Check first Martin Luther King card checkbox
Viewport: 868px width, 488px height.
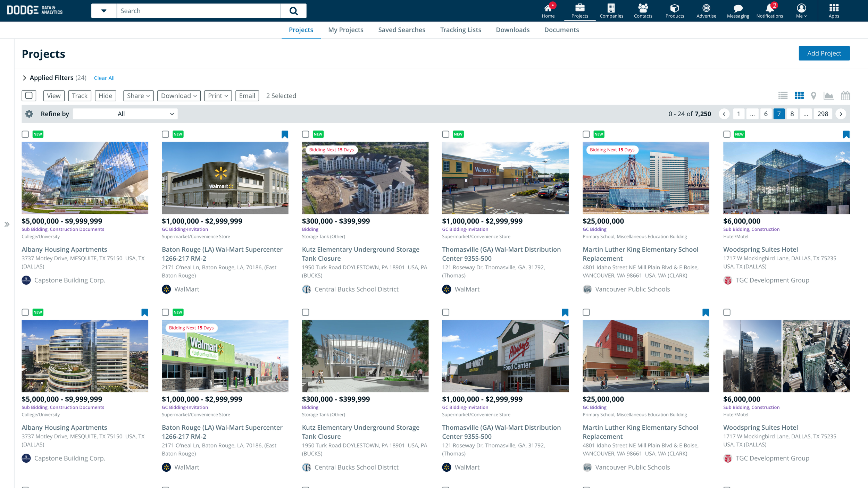[586, 134]
